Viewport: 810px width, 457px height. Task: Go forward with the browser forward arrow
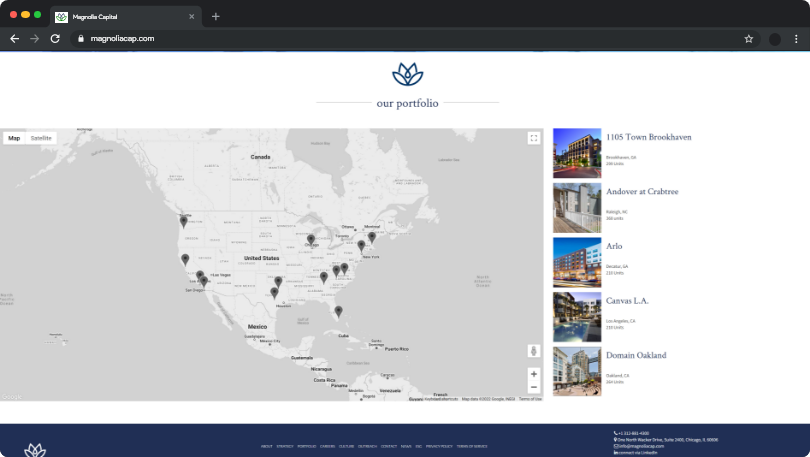(35, 39)
